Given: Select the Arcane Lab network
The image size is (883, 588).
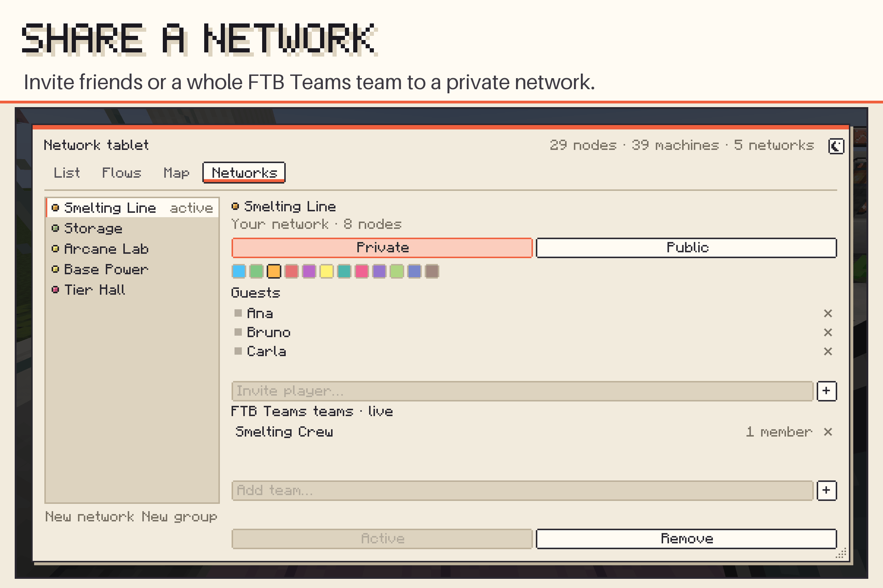Looking at the screenshot, I should coord(132,249).
